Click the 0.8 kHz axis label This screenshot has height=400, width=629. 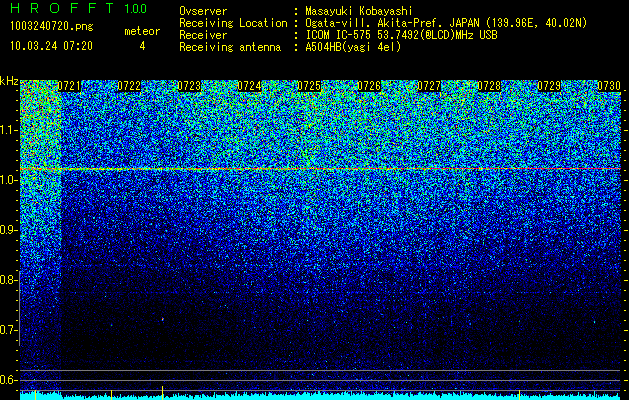(8, 280)
